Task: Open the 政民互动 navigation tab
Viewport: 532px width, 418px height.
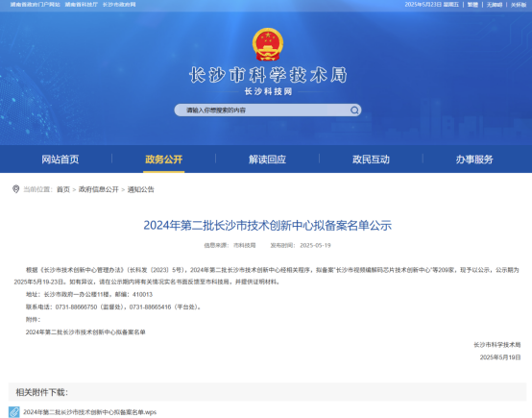Action: 371,160
